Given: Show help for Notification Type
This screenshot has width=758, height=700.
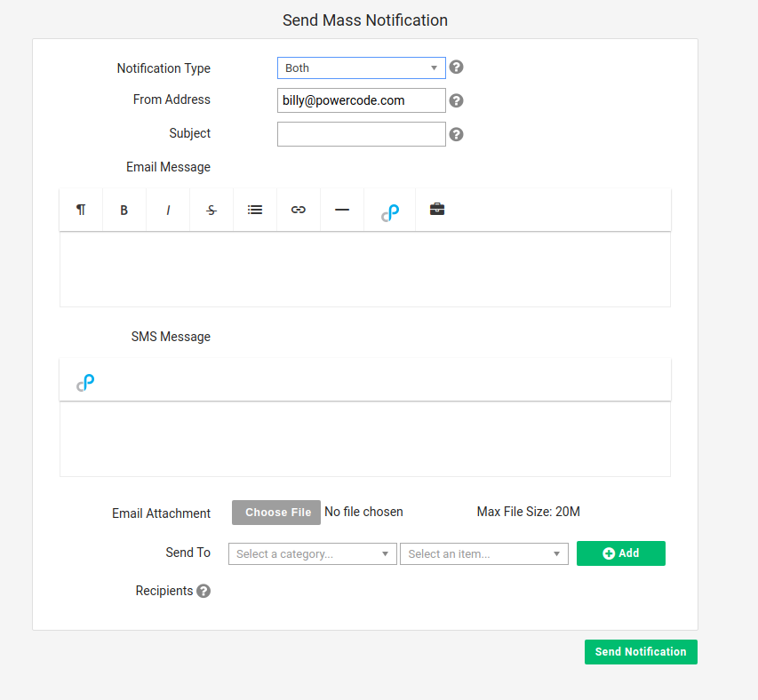Looking at the screenshot, I should click(x=456, y=68).
